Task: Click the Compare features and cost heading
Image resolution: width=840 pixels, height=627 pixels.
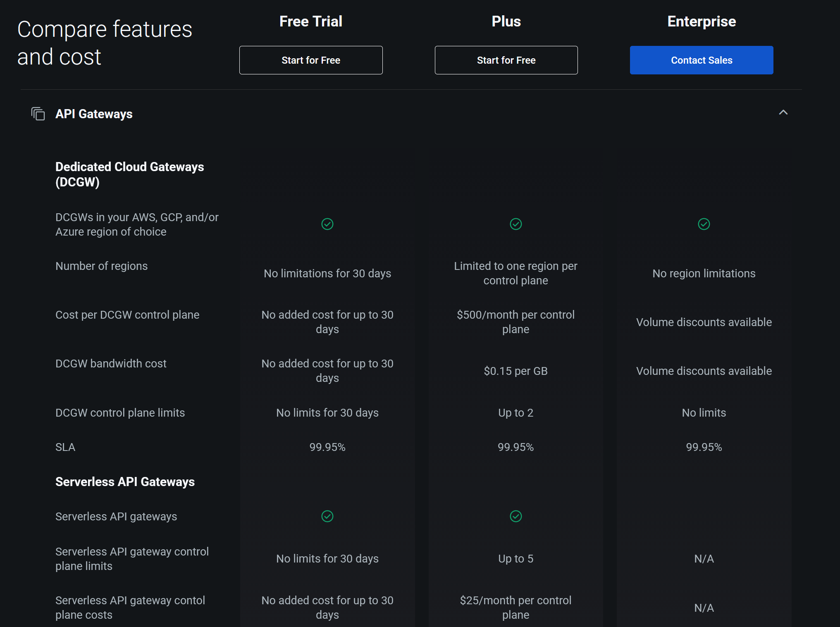Action: (x=105, y=43)
